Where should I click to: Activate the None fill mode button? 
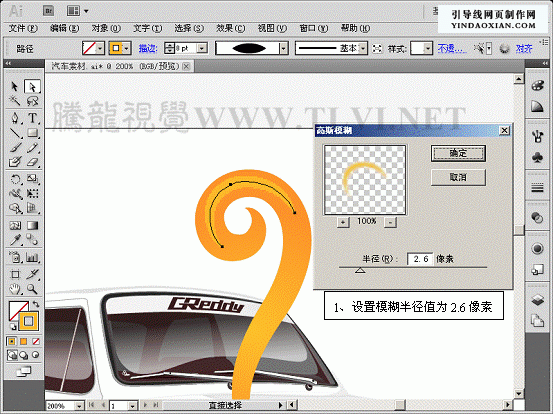point(36,341)
